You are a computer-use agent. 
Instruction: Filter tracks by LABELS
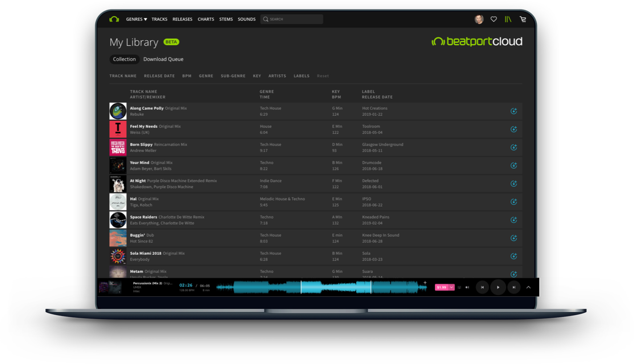coord(301,76)
